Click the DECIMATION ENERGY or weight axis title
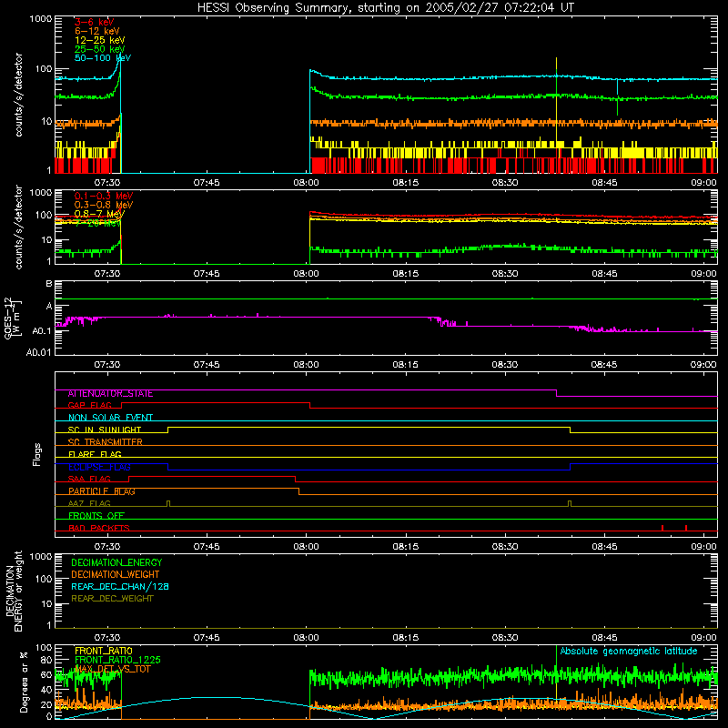728x728 pixels. click(x=14, y=591)
